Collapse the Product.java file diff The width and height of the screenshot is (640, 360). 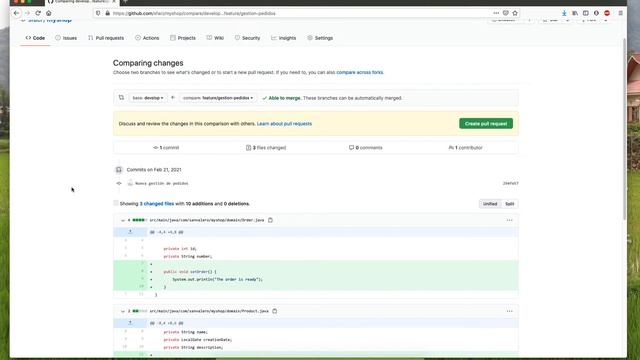click(122, 311)
